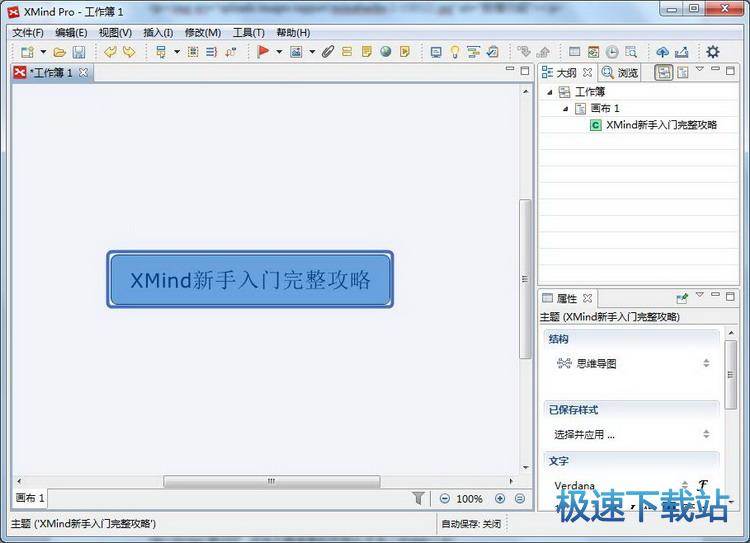The height and width of the screenshot is (543, 750).
Task: Click the filter funnel icon
Action: pos(419,498)
